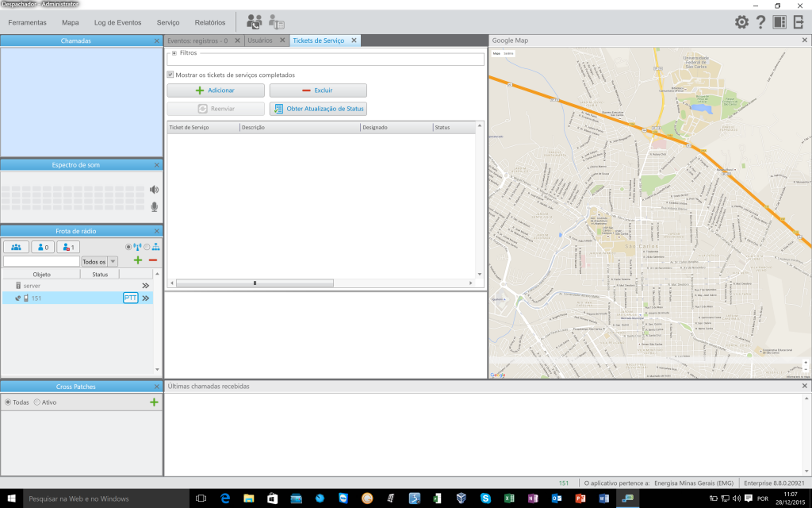Screen dimensions: 812x508
Task: Switch to the Usuários tab
Action: (x=260, y=40)
